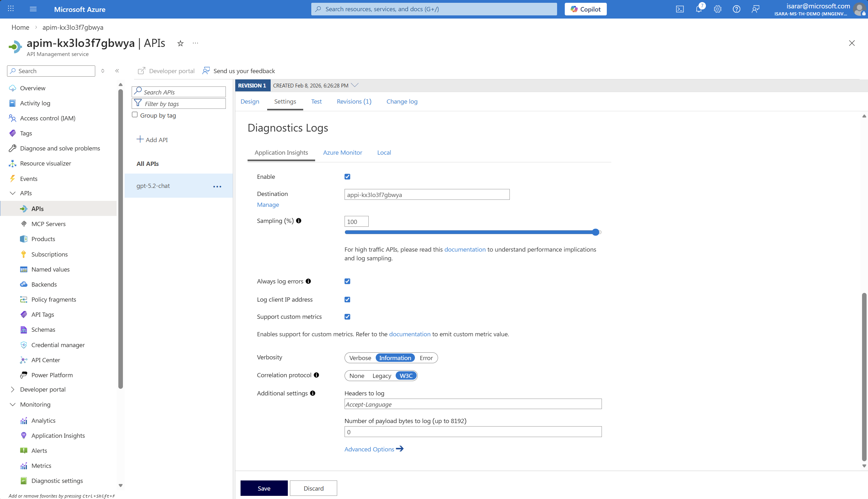Image resolution: width=868 pixels, height=499 pixels.
Task: Open Products in the sidebar
Action: pos(43,239)
